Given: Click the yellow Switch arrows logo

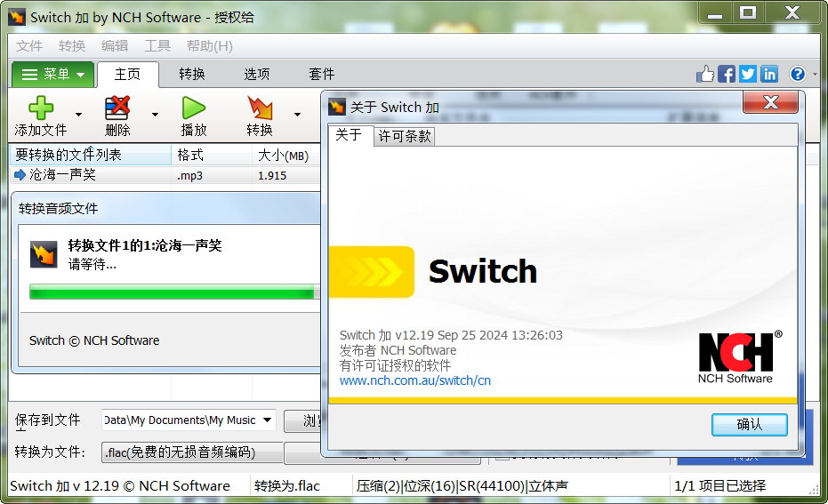Looking at the screenshot, I should pyautogui.click(x=371, y=272).
